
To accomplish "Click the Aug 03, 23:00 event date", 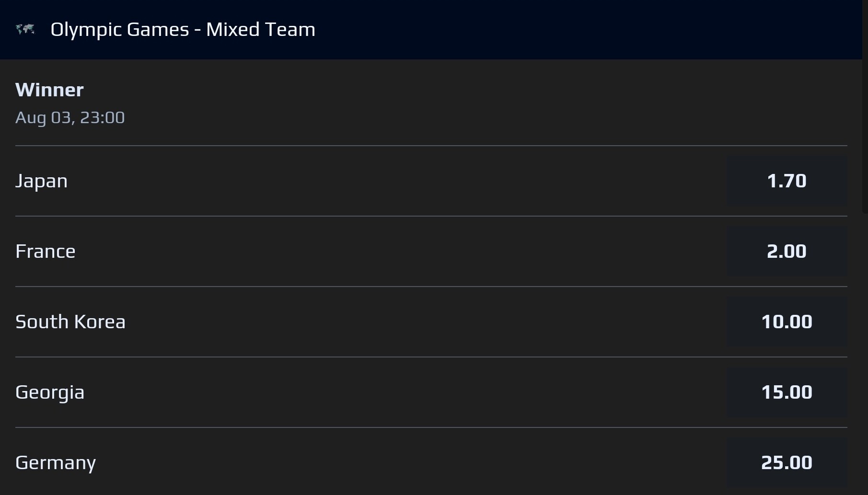I will click(x=70, y=117).
